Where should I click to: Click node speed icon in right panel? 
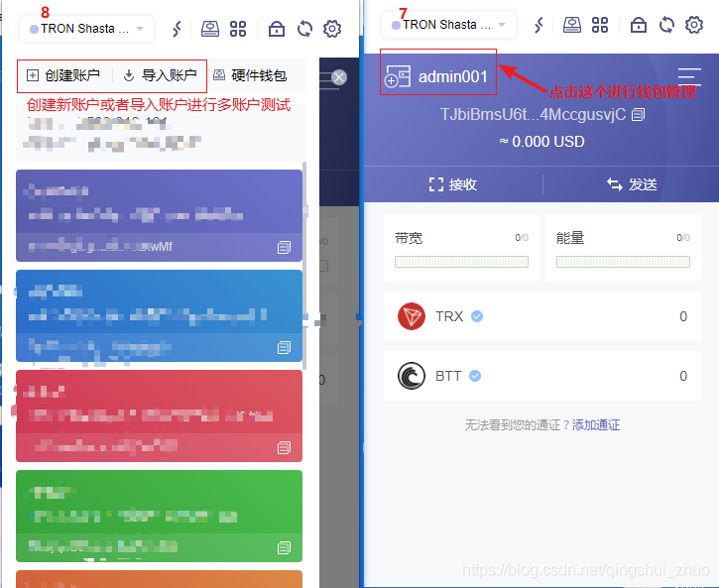(x=539, y=25)
